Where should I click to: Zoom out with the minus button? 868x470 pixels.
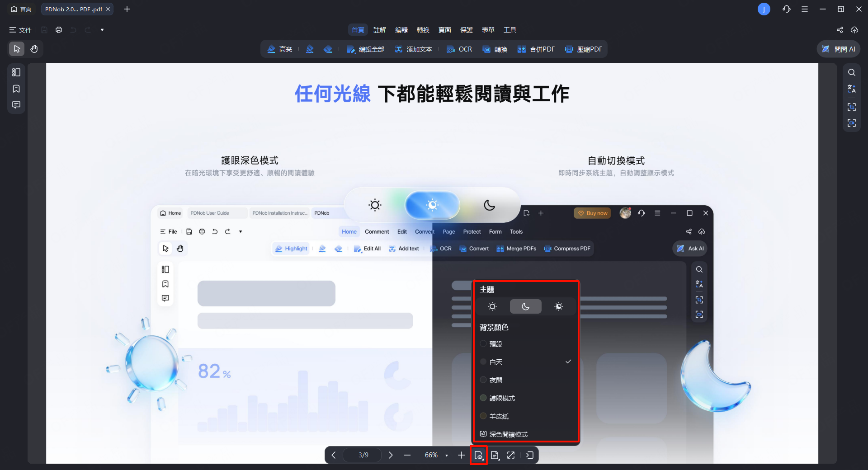pos(407,455)
